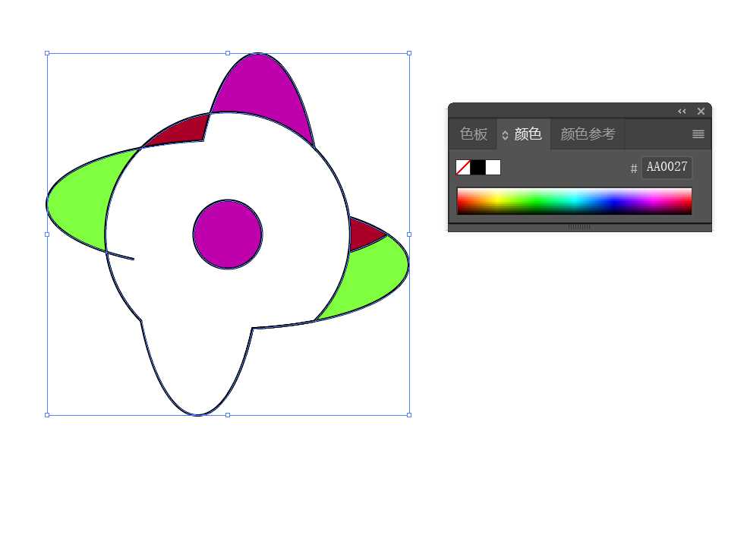Choose the None swatch with red slash
The image size is (747, 560).
(463, 167)
